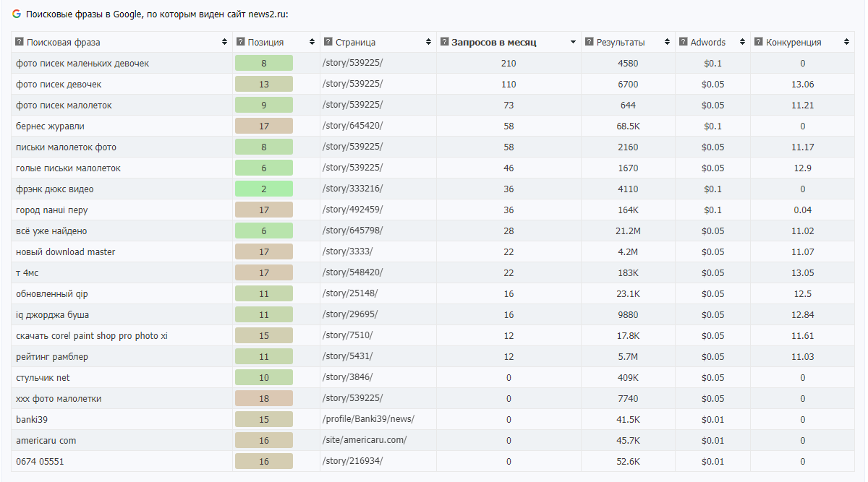Click the results value 409K
This screenshot has height=482, width=868.
click(x=628, y=378)
